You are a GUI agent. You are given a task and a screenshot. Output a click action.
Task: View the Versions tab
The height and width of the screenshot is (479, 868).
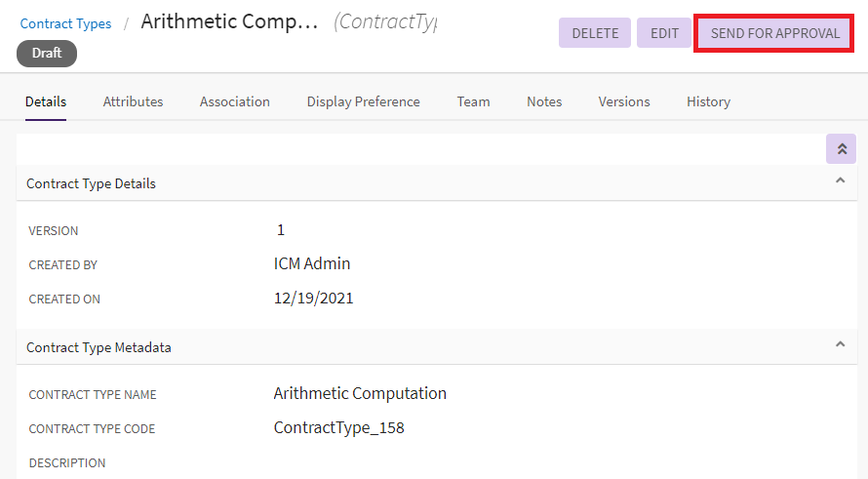tap(624, 101)
